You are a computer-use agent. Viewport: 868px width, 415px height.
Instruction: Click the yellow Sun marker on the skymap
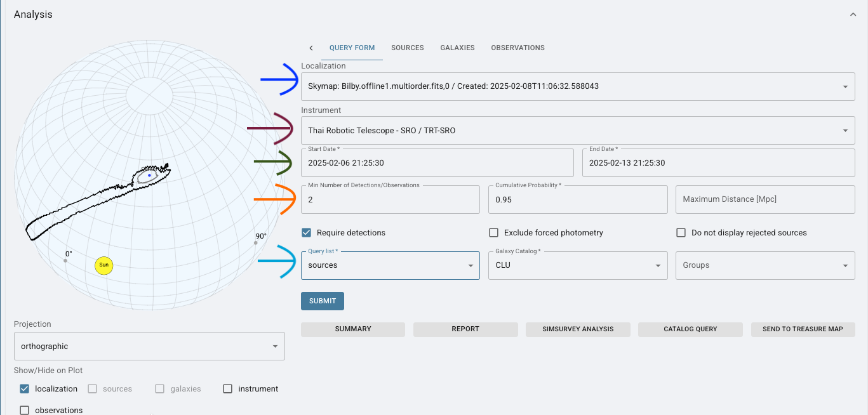coord(103,265)
